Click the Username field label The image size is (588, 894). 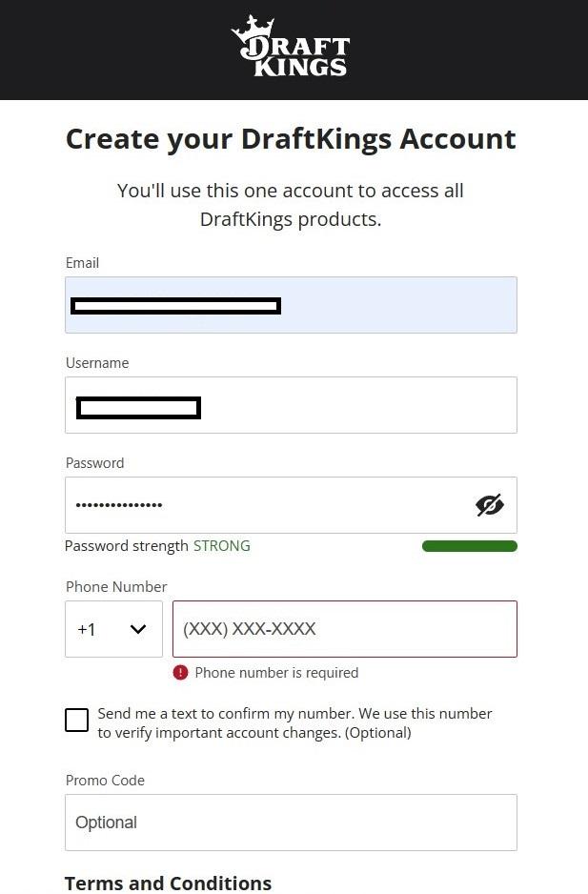(97, 362)
